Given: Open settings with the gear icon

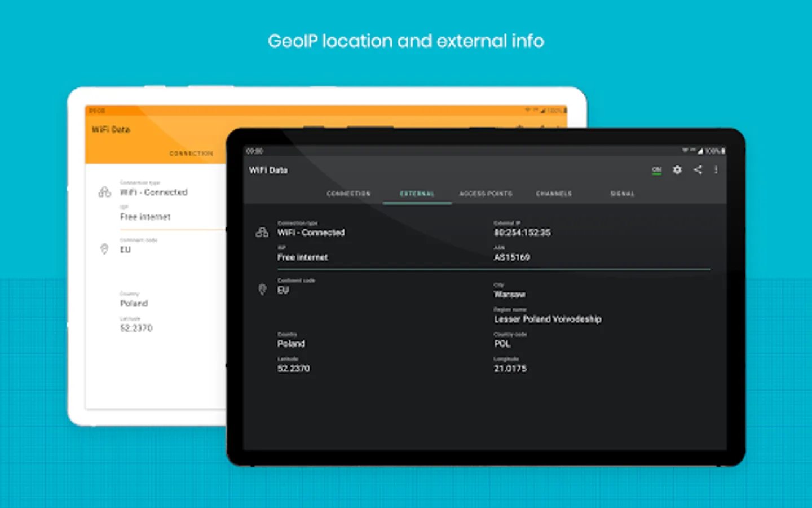Looking at the screenshot, I should (x=677, y=170).
